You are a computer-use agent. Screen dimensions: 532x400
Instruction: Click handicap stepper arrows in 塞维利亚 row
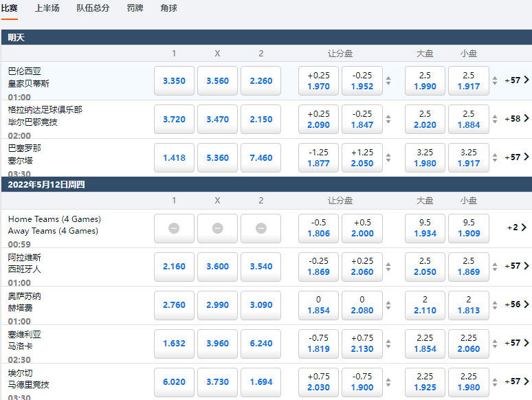(x=388, y=343)
